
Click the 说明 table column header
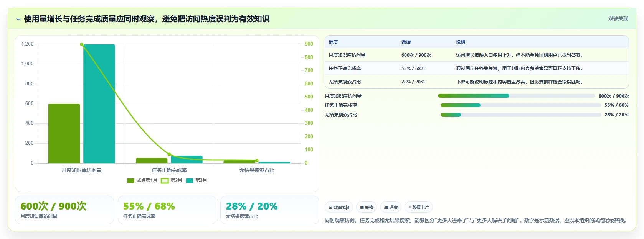[461, 42]
